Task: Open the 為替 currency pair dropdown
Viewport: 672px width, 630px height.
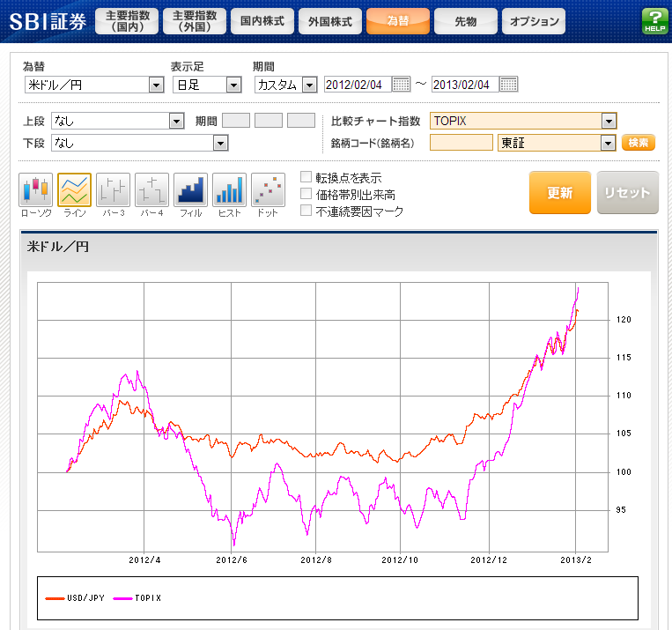Action: (x=94, y=85)
